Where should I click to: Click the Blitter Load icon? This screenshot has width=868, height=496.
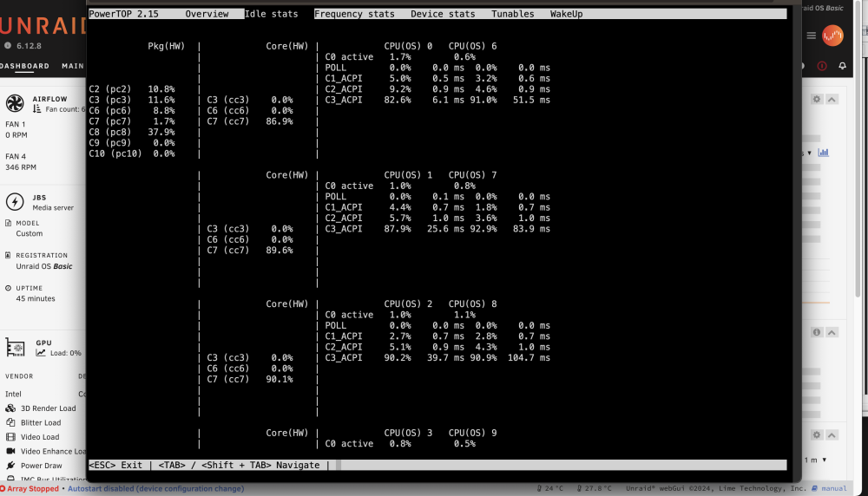coord(10,422)
